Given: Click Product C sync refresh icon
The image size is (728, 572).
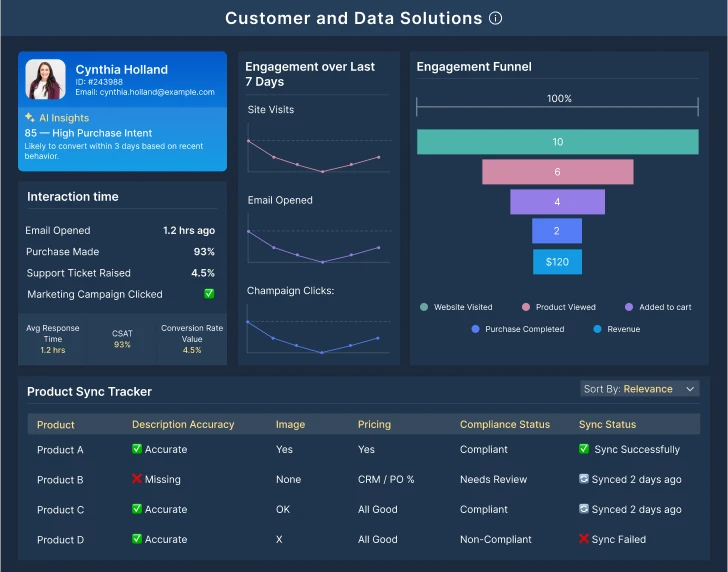Looking at the screenshot, I should 584,509.
